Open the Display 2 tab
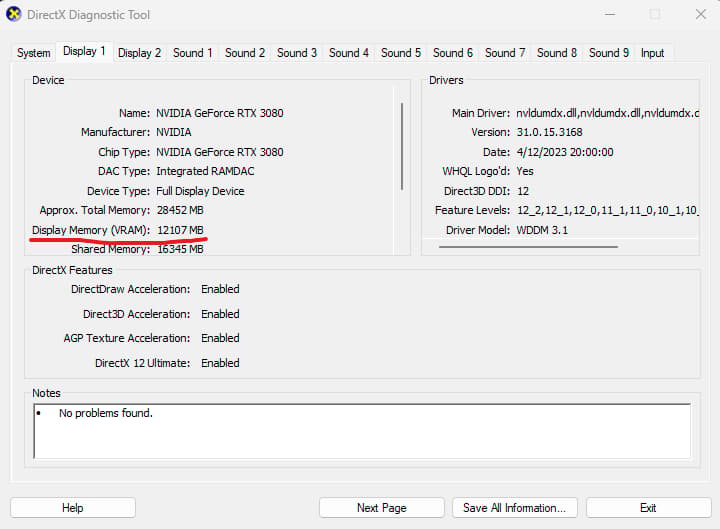Image resolution: width=720 pixels, height=529 pixels. (140, 53)
